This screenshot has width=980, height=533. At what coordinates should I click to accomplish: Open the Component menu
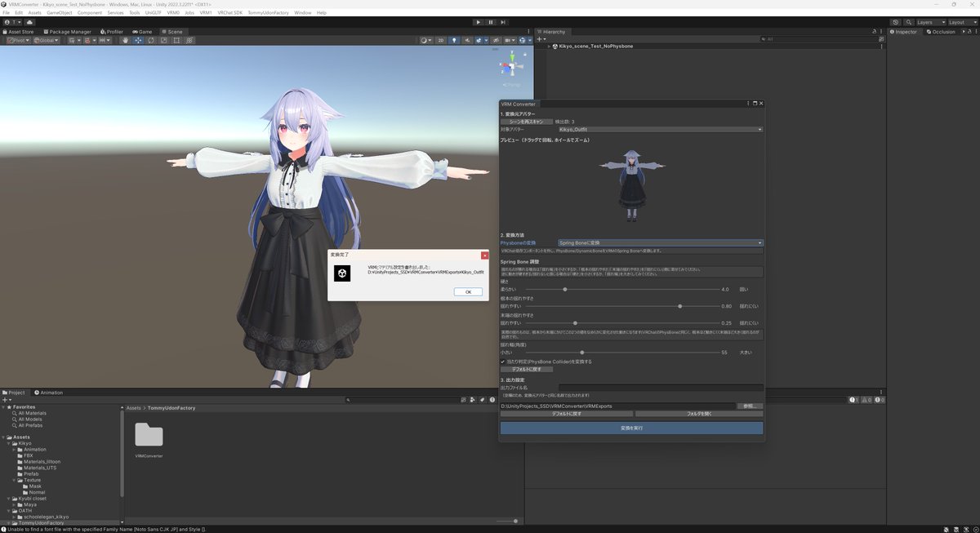(x=90, y=13)
